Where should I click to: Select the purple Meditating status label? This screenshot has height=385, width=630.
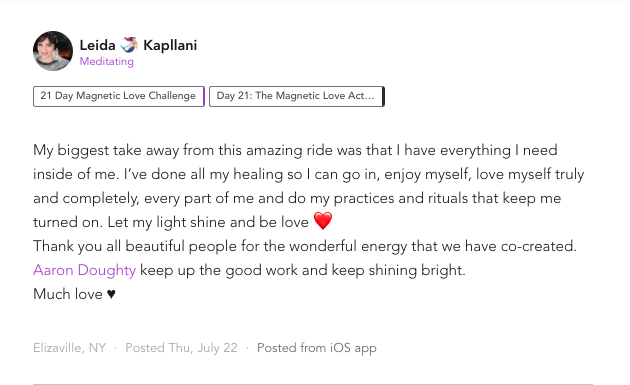[x=106, y=61]
